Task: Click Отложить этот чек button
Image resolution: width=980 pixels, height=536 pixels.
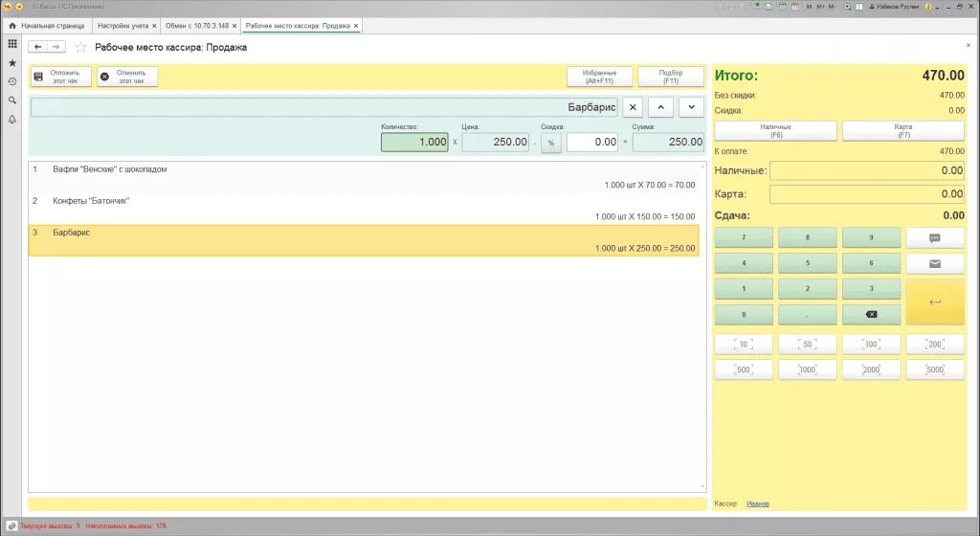Action: [60, 77]
